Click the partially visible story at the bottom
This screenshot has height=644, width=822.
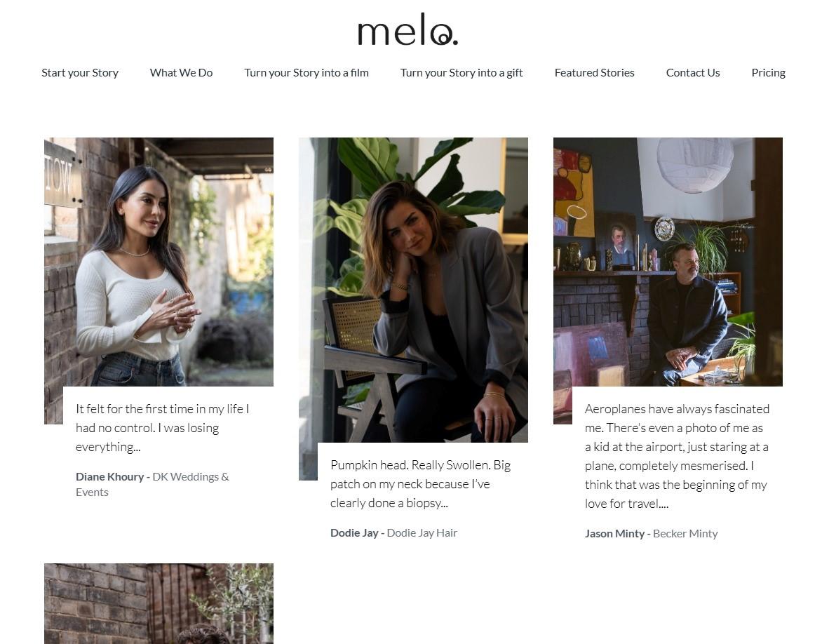[159, 603]
